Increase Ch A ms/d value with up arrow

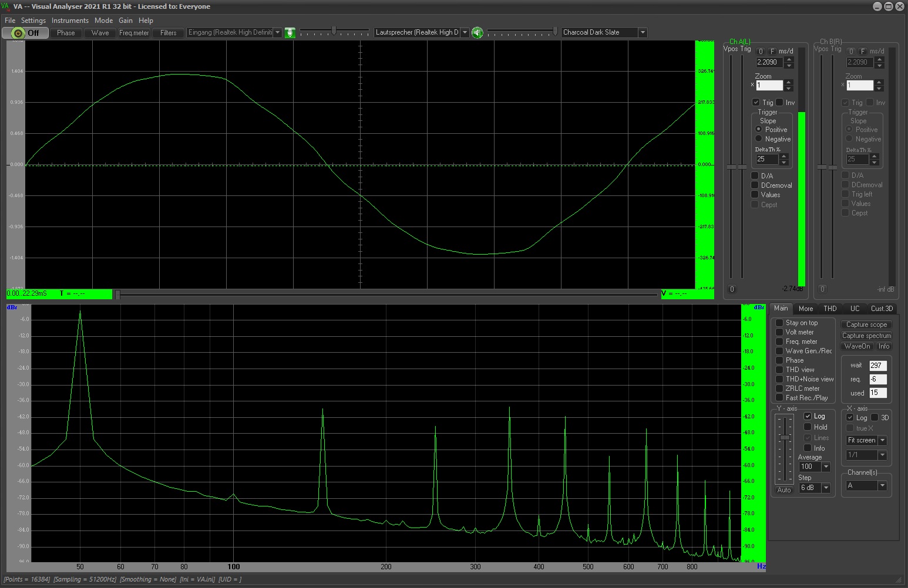(789, 59)
